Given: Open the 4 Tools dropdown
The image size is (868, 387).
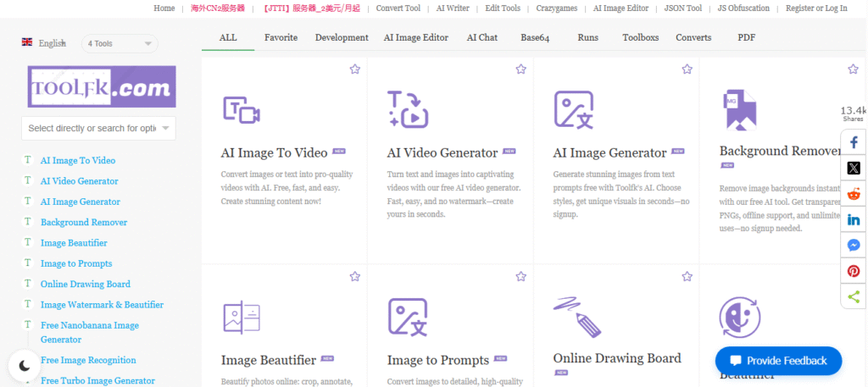Looking at the screenshot, I should coord(120,43).
